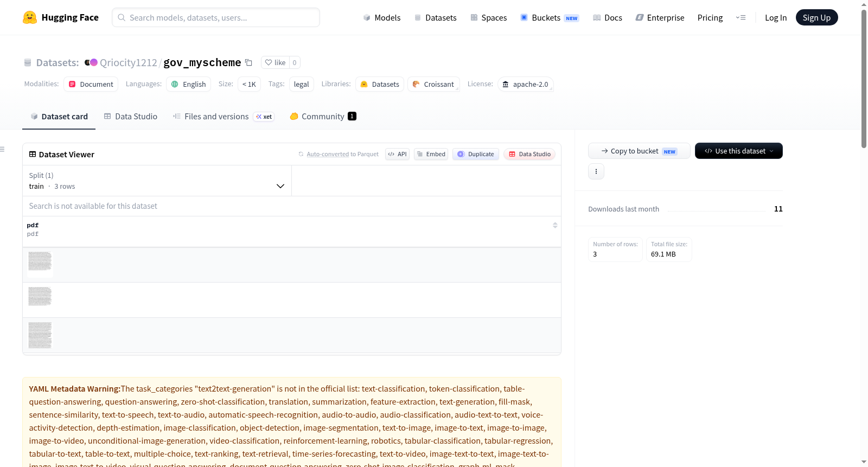Select the English language tag
Image resolution: width=868 pixels, height=467 pixels.
coord(189,84)
